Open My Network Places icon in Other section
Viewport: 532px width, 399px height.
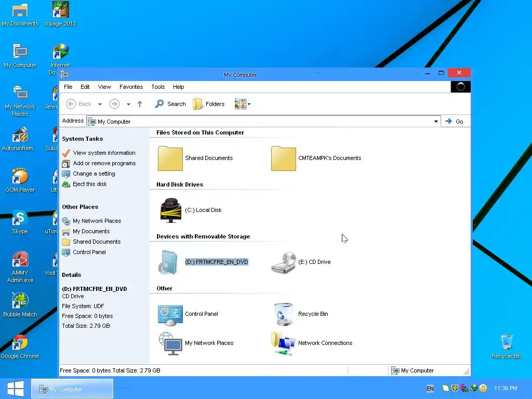click(x=170, y=343)
